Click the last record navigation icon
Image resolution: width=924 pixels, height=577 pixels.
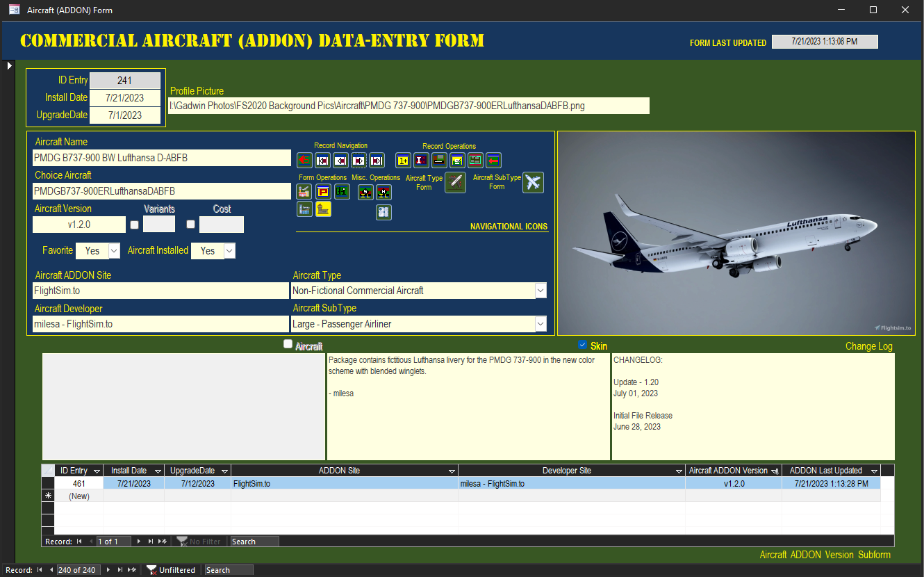377,161
